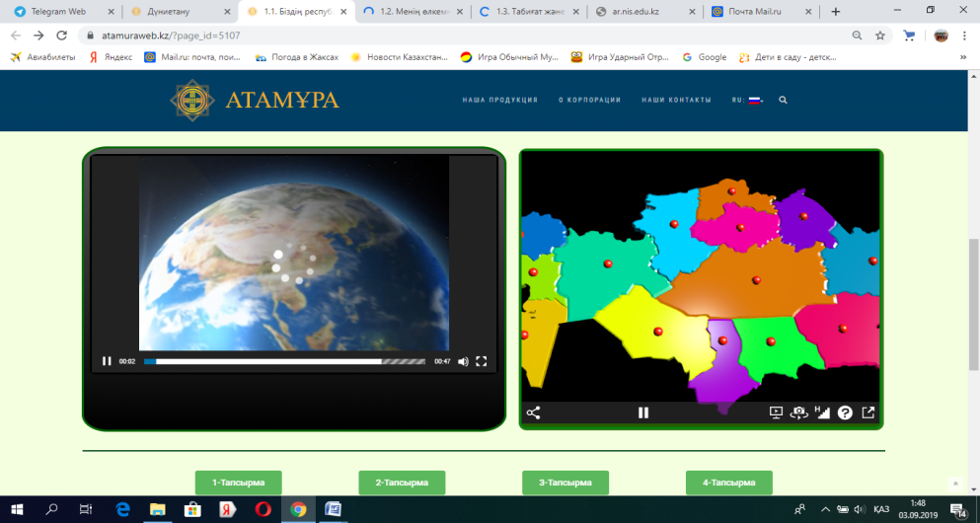Click the site search magnifier icon

[784, 100]
